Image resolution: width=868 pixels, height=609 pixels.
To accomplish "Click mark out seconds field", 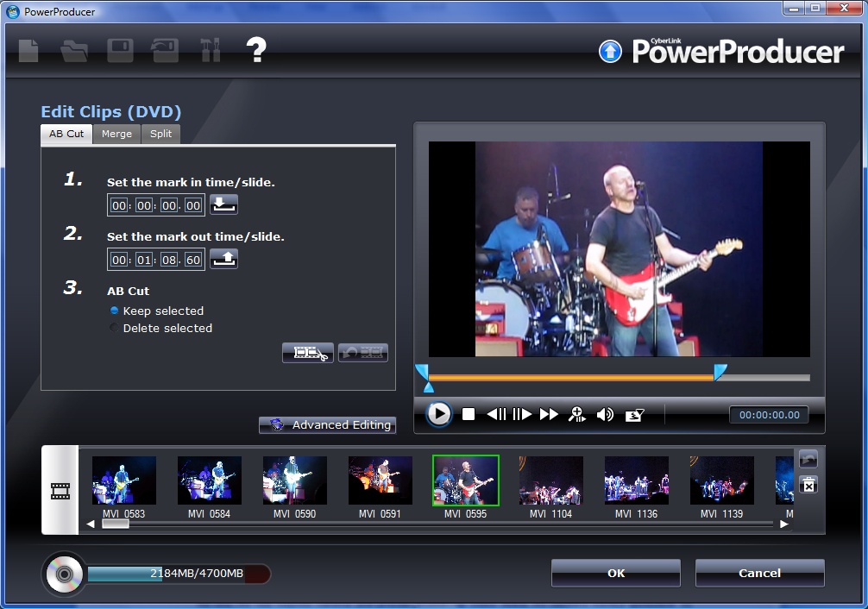I will [x=169, y=260].
